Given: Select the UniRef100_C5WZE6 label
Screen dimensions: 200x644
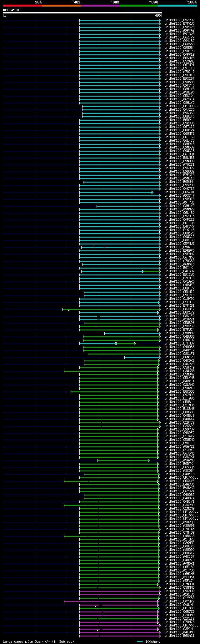Looking at the screenshot, I should [179, 247].
